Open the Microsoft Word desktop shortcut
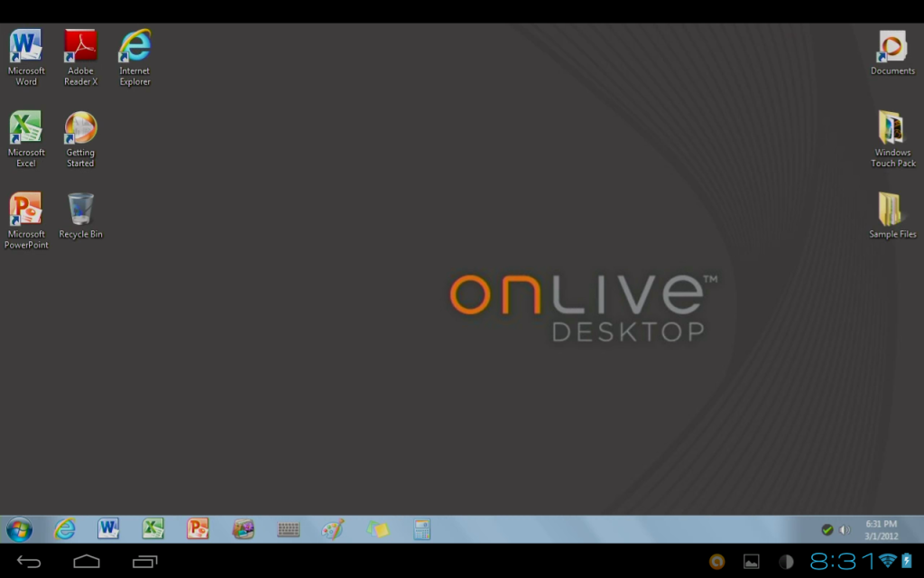This screenshot has width=924, height=578. (x=26, y=57)
